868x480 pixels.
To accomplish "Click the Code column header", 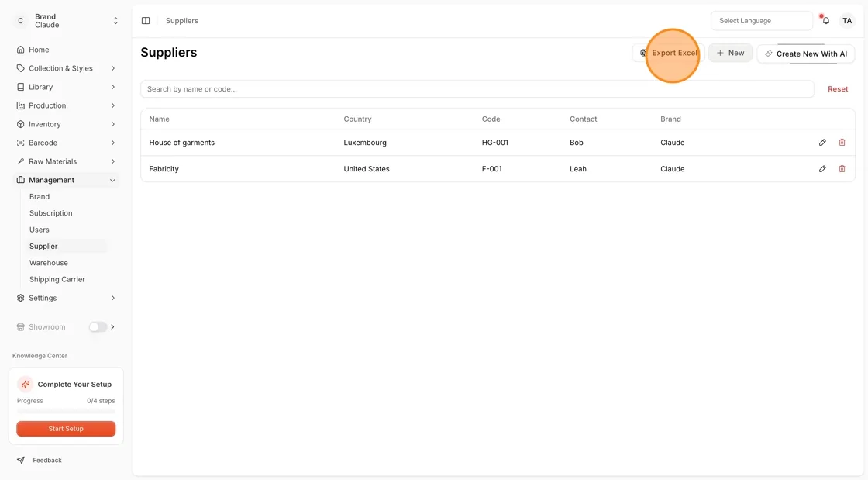I will 491,119.
